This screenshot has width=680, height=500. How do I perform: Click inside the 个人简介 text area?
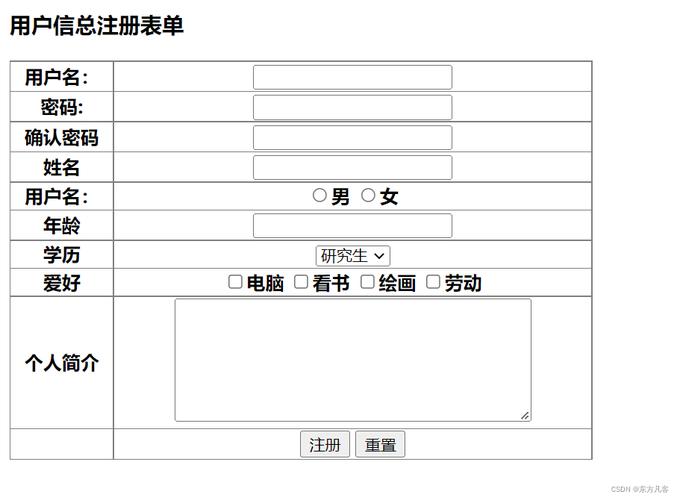point(353,360)
